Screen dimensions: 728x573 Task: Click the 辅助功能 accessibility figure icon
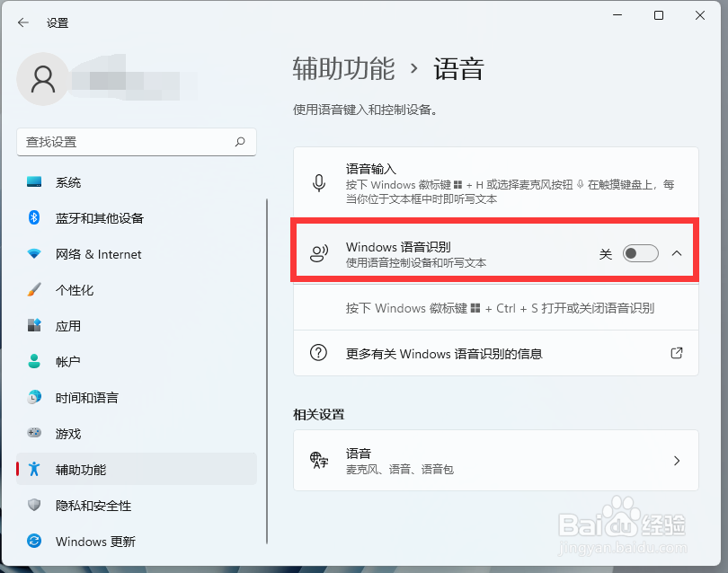[34, 469]
